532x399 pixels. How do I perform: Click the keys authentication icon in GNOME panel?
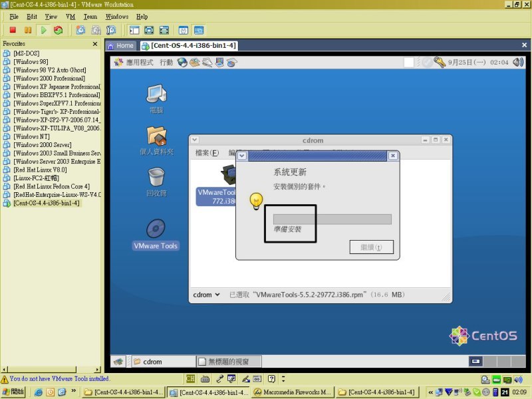pos(440,62)
